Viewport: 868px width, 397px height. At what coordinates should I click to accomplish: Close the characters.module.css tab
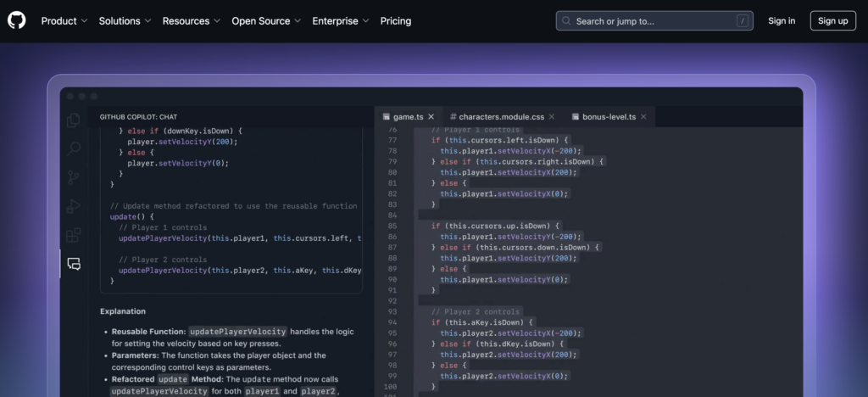click(552, 116)
